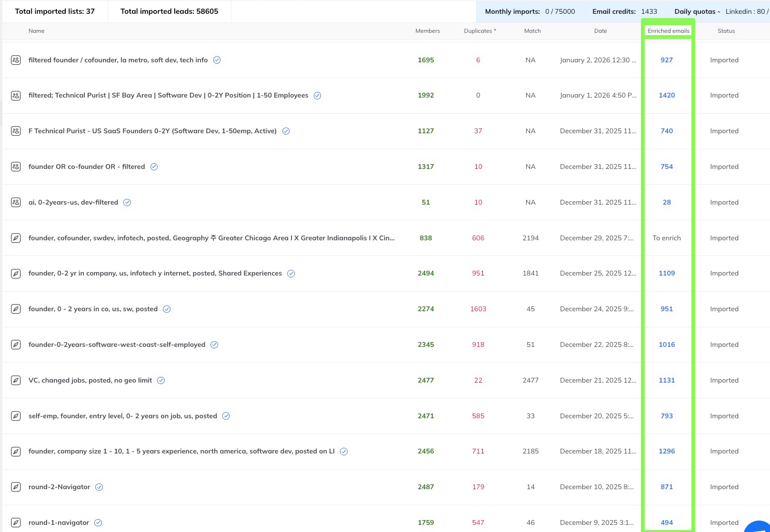Screen dimensions: 770x532
Task: Click the people icon for 'ai, 0-2years-us, dev-filtered'
Action: click(x=16, y=202)
